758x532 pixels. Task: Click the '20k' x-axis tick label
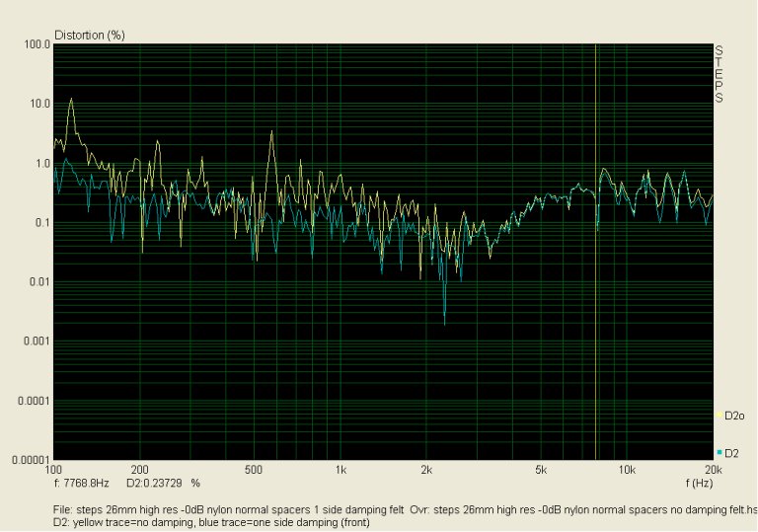pyautogui.click(x=714, y=469)
